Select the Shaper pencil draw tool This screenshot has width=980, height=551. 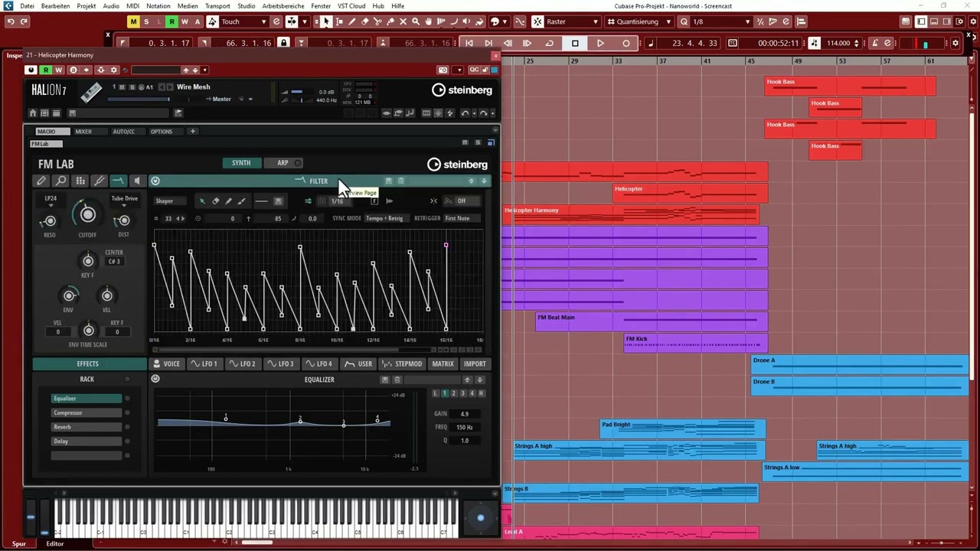pyautogui.click(x=229, y=201)
